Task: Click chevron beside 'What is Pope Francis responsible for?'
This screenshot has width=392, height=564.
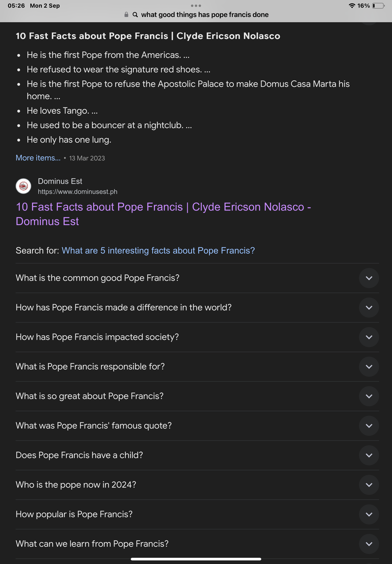Action: pos(369,367)
